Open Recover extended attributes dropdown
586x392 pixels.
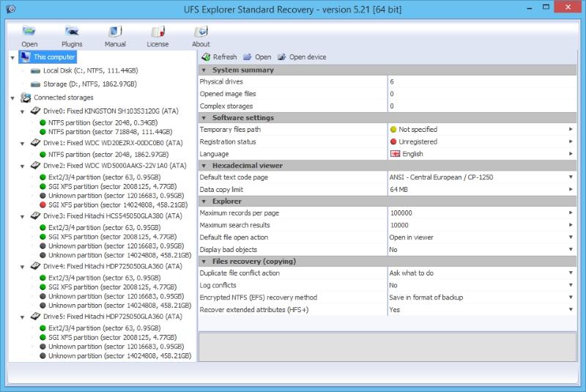[571, 309]
